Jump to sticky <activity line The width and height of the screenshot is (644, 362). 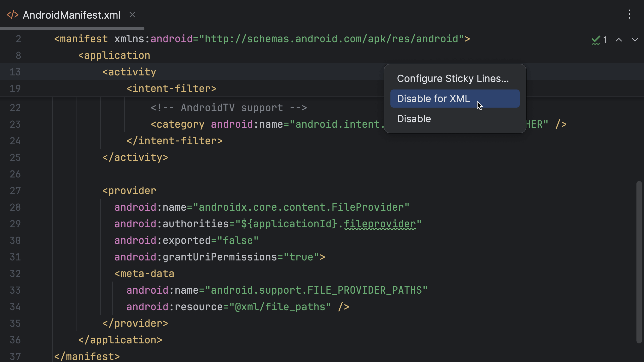click(129, 72)
